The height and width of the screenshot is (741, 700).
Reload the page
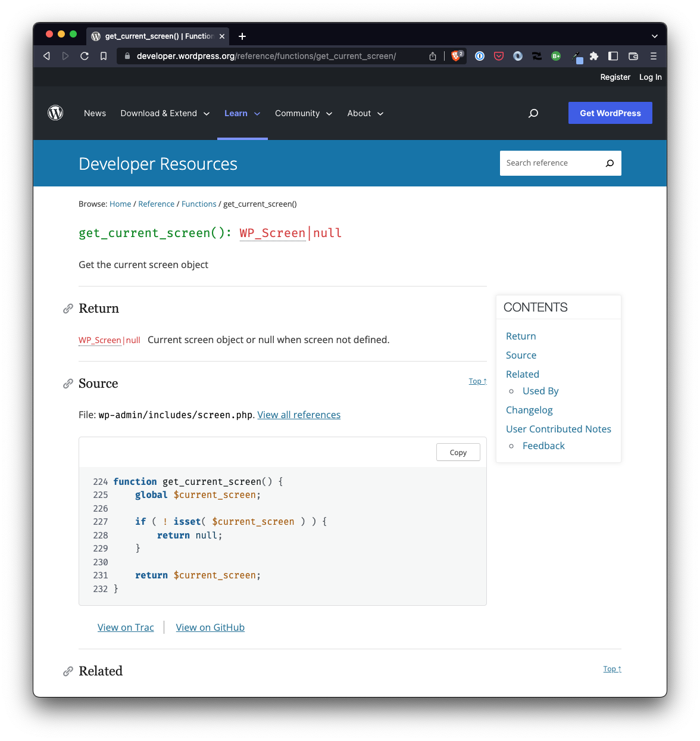tap(85, 56)
